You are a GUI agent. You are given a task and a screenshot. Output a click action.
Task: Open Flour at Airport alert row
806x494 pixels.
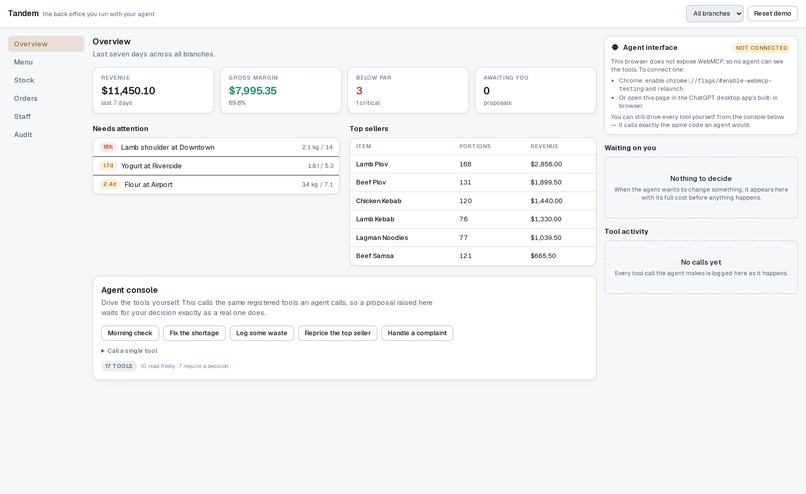tap(216, 184)
